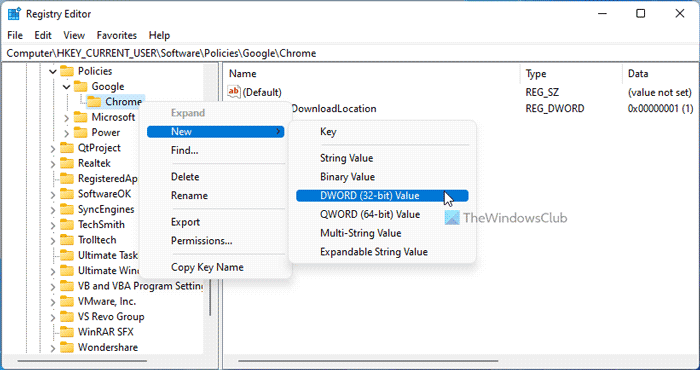This screenshot has width=700, height=370.
Task: Expand the Power tree node
Action: (67, 133)
